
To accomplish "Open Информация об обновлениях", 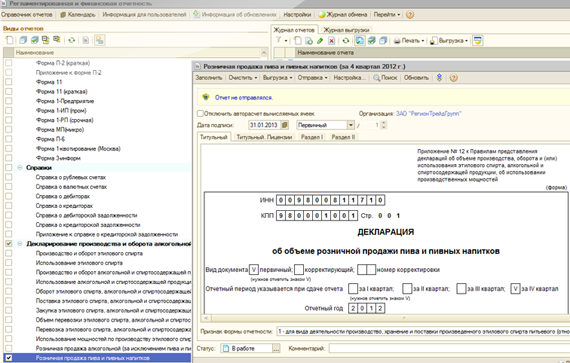I will [x=235, y=15].
